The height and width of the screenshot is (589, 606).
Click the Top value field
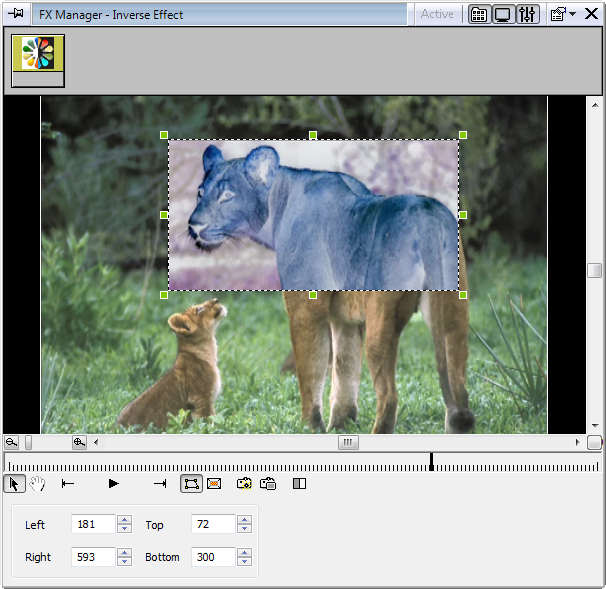[213, 524]
